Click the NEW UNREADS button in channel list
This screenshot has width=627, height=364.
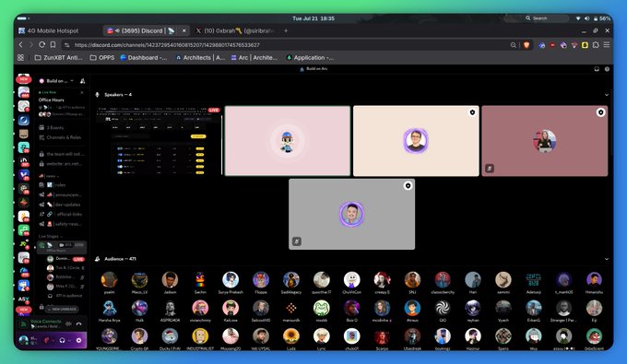62,309
